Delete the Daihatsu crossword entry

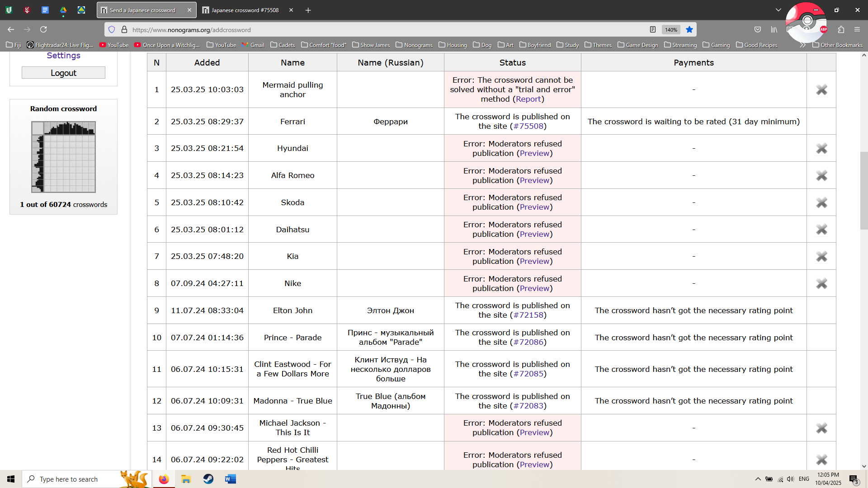click(x=821, y=230)
